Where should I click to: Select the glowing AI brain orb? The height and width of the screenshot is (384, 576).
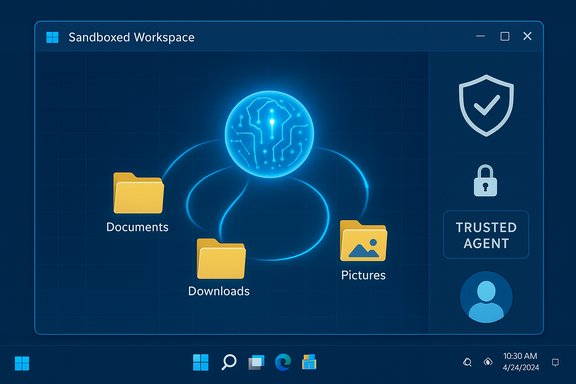click(x=269, y=134)
